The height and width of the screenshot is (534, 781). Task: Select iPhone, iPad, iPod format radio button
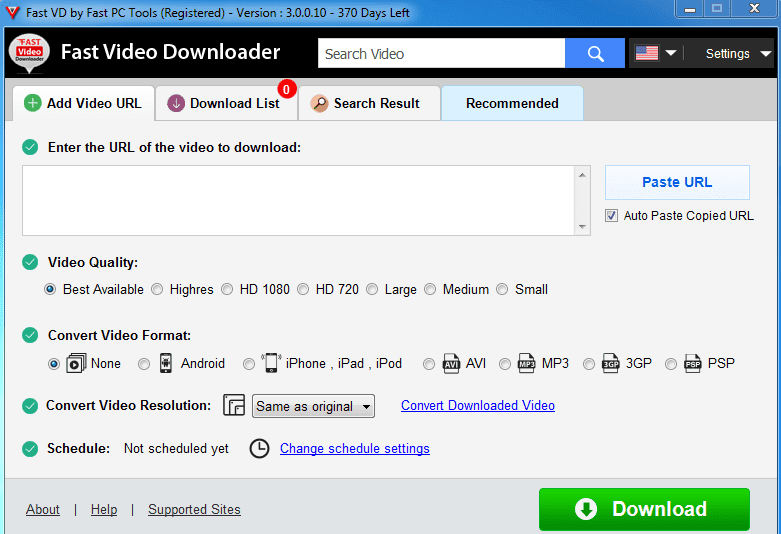(249, 364)
